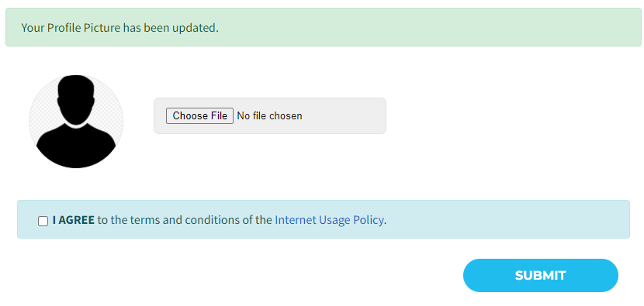Open the Internet Usage Policy link
Screen dimensions: 644x306
[330, 220]
